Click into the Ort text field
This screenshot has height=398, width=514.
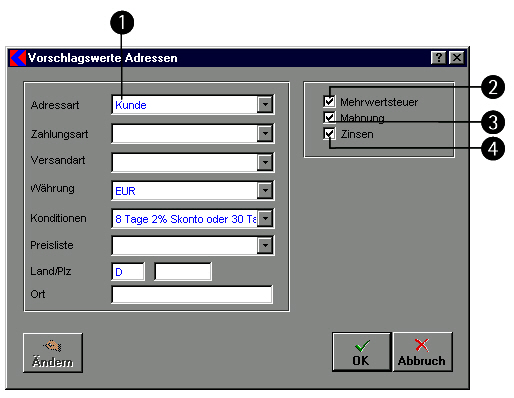(192, 294)
